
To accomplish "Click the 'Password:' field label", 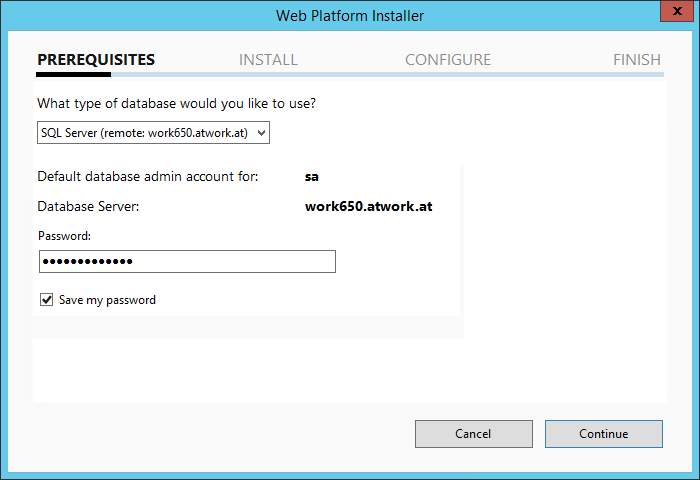I will pyautogui.click(x=64, y=236).
